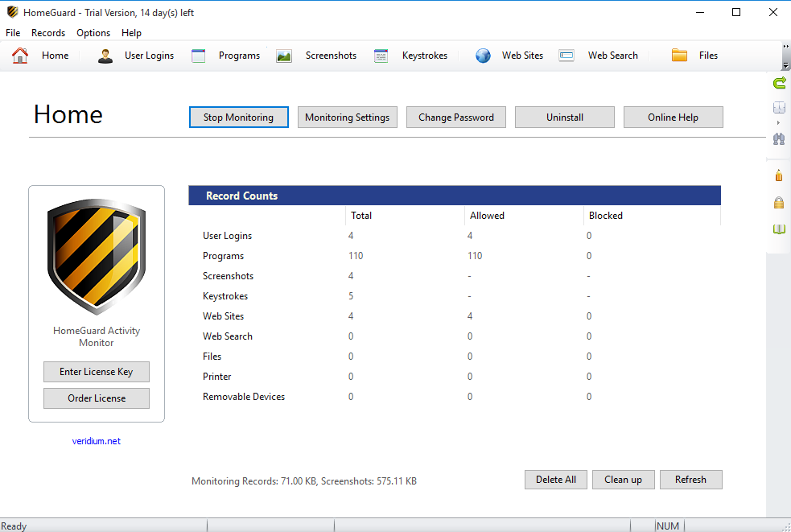Select the Web Search row label in table
The height and width of the screenshot is (532, 791).
tap(228, 336)
